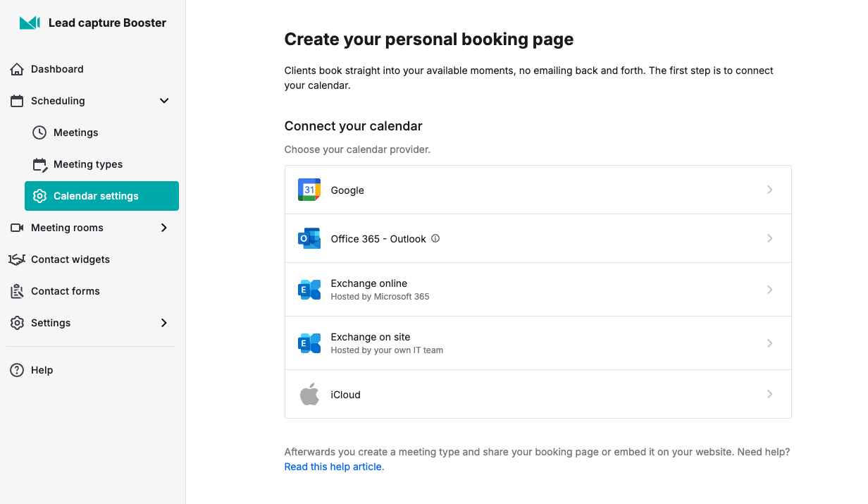Expand the Settings submenu arrow

click(x=164, y=323)
